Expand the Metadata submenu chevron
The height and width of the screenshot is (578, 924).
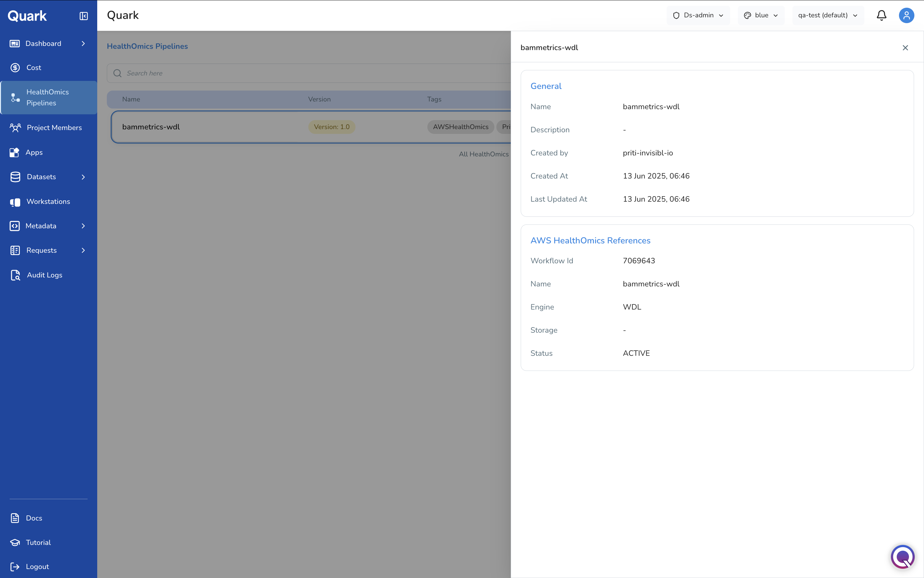tap(83, 226)
